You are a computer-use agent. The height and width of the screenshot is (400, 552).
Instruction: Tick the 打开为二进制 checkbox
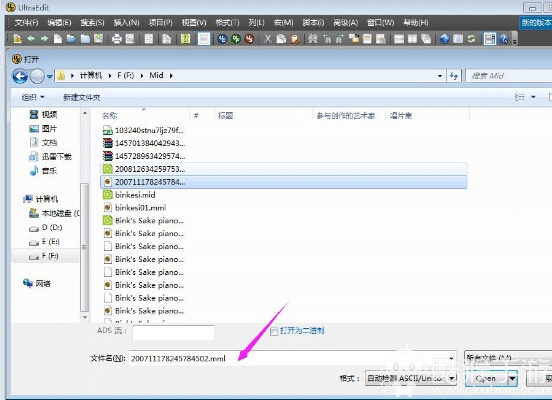pos(274,331)
